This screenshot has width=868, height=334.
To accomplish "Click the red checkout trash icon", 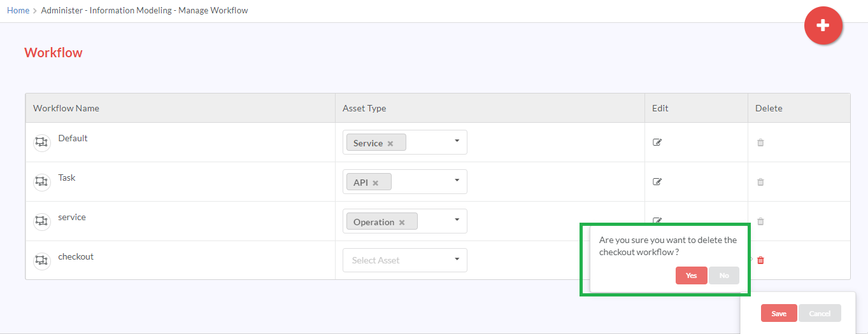I will (760, 260).
